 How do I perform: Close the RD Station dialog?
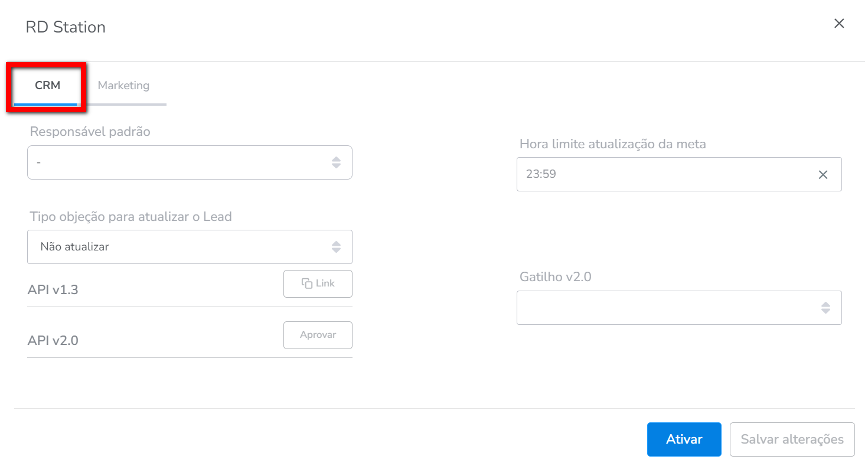pyautogui.click(x=838, y=24)
